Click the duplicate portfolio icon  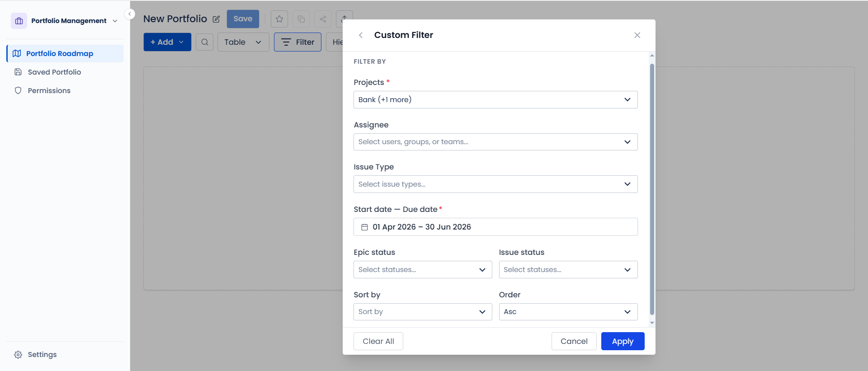pyautogui.click(x=301, y=19)
